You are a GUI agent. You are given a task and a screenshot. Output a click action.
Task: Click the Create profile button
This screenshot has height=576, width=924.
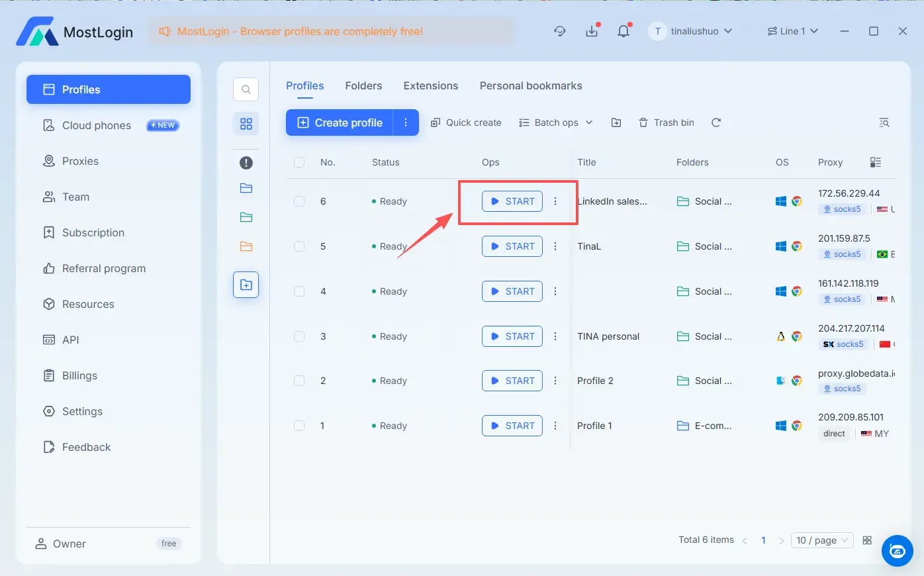340,122
